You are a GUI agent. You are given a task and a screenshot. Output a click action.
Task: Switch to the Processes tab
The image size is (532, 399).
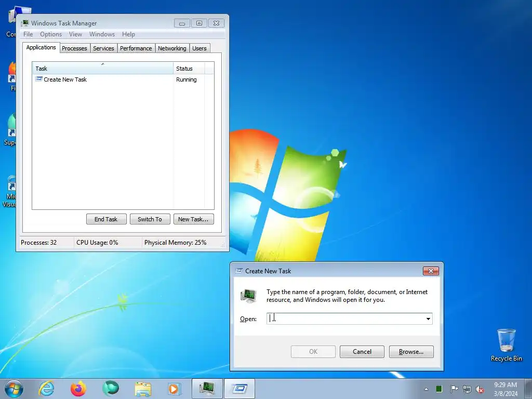click(x=74, y=48)
